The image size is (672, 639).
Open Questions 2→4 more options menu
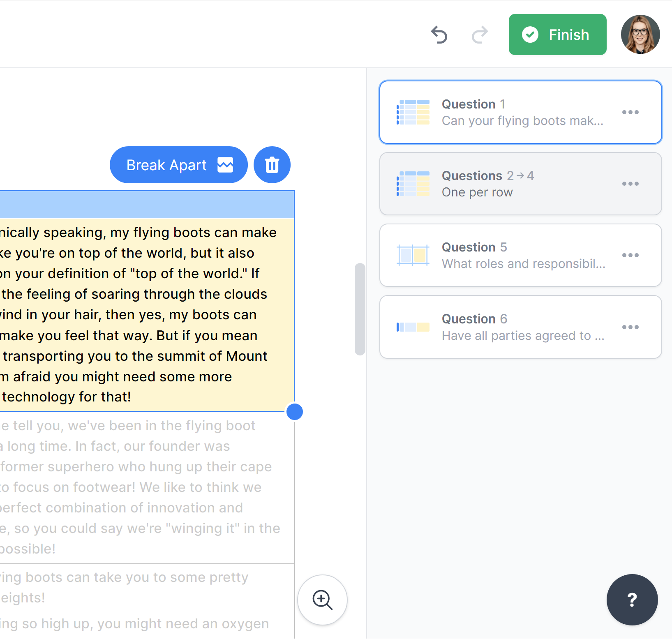coord(630,184)
